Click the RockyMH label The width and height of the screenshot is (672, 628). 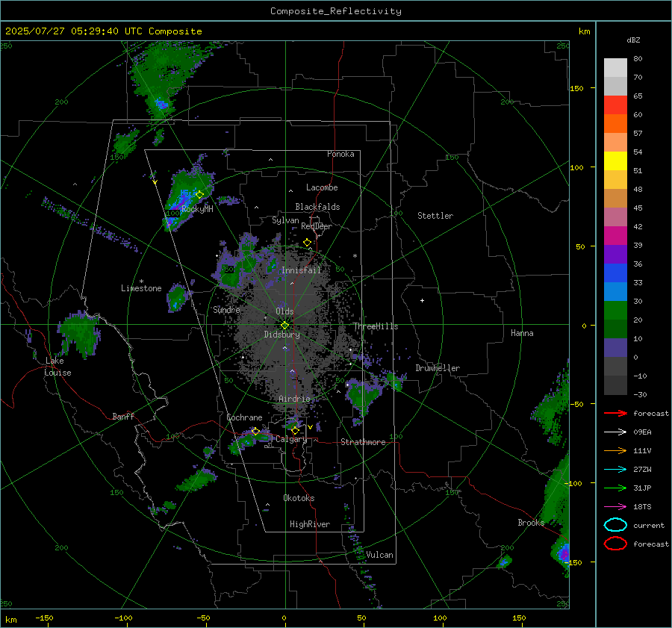(x=197, y=209)
